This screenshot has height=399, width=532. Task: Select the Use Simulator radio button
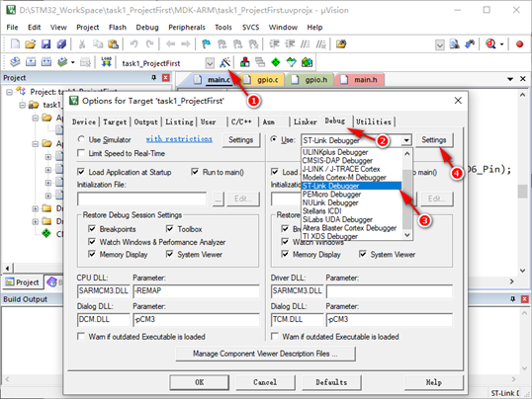coord(81,139)
